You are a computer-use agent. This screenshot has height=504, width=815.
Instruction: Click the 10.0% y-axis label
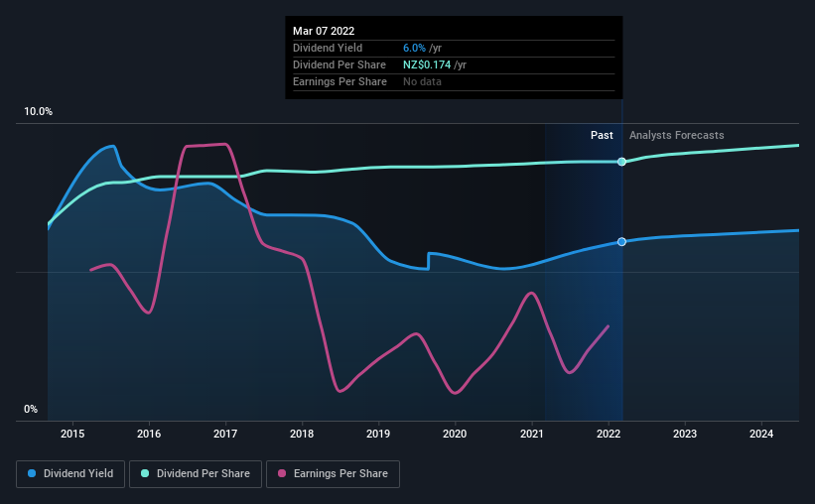[38, 112]
